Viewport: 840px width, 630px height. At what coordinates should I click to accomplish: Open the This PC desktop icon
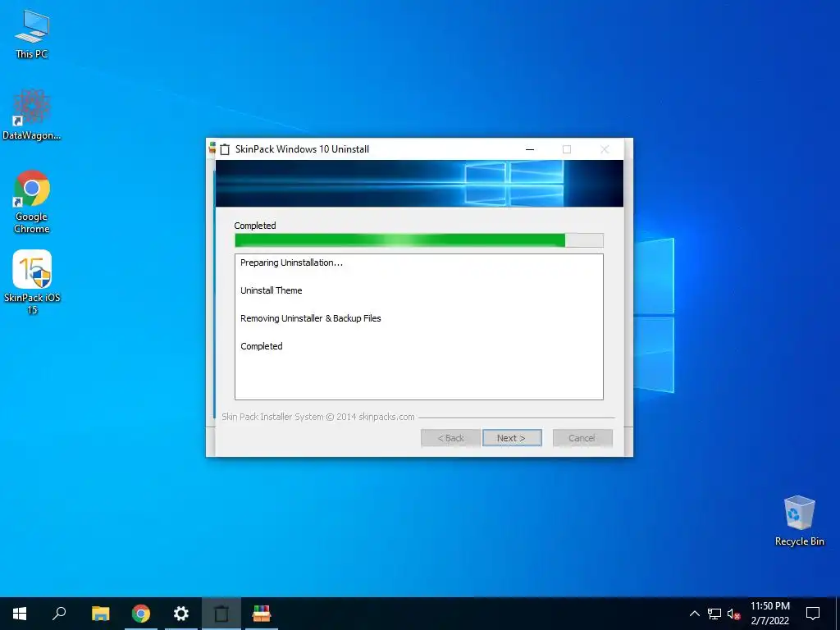coord(32,34)
